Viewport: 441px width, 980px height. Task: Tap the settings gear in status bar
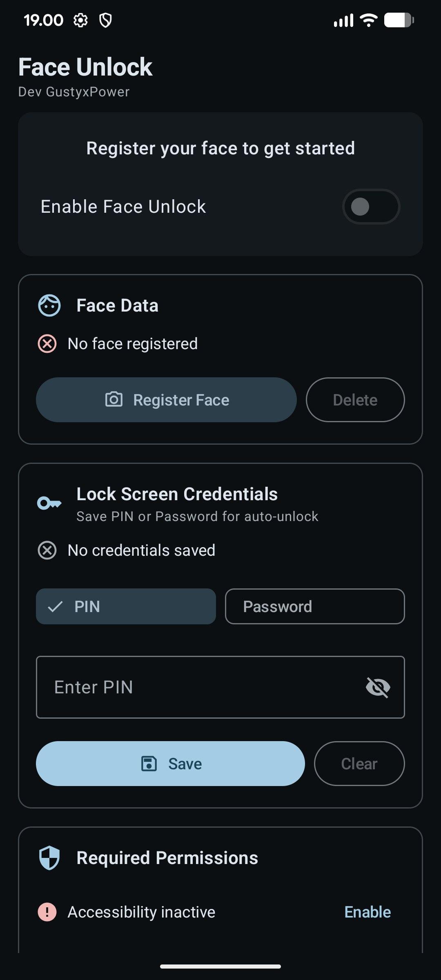click(x=80, y=20)
